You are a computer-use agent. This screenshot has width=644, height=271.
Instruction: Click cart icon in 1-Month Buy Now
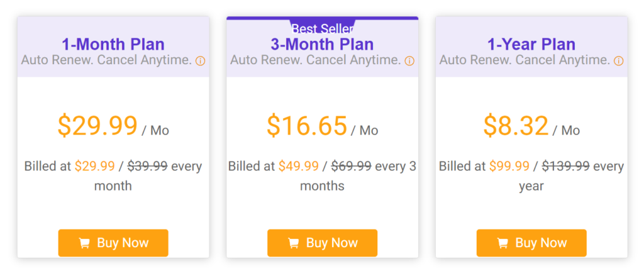84,243
